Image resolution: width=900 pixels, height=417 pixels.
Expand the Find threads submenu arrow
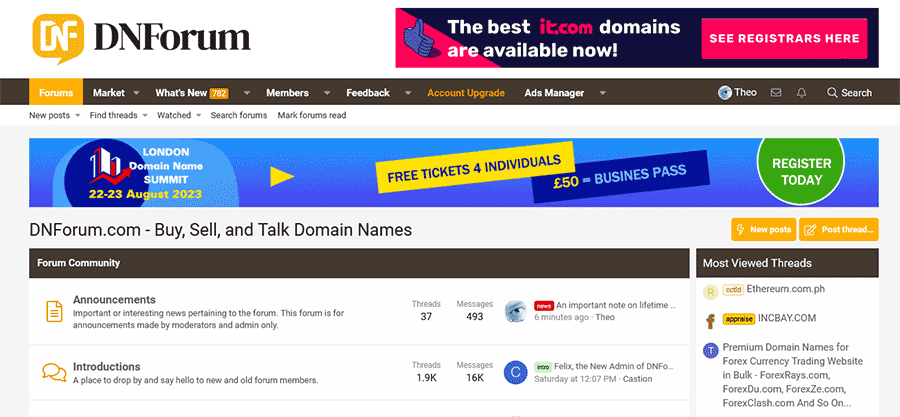pyautogui.click(x=145, y=115)
